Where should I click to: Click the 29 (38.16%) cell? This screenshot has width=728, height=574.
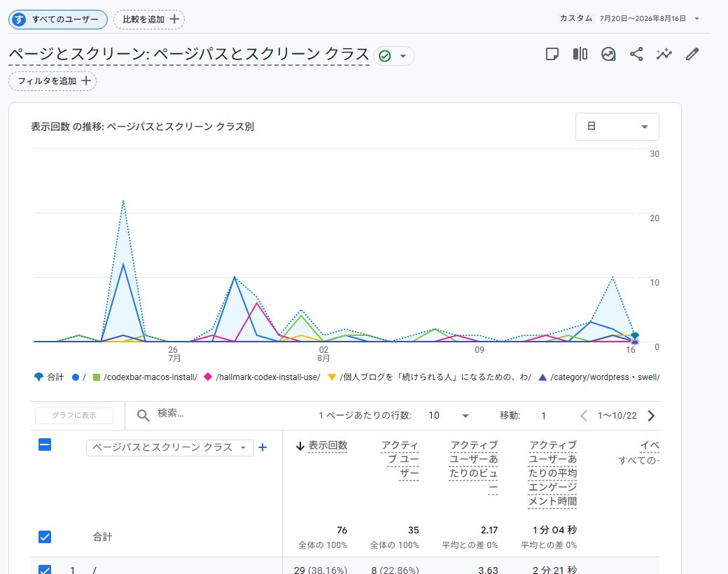[x=321, y=570]
